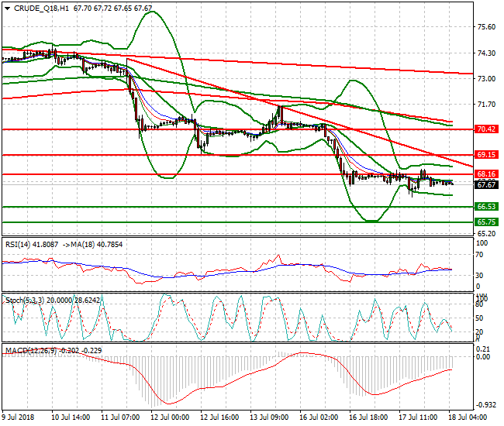Screen dimensions: 504x426
Task: Click the 66.53 green support level label
Action: 486,207
